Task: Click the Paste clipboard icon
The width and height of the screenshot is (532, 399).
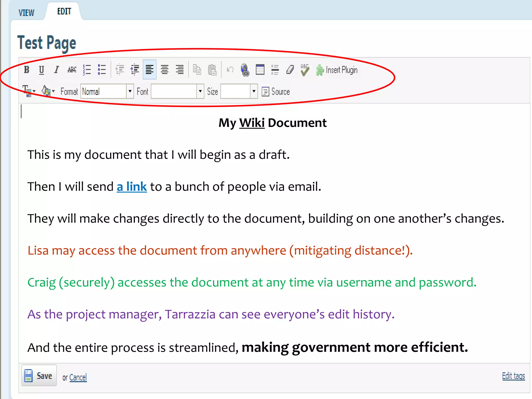Action: click(x=212, y=70)
